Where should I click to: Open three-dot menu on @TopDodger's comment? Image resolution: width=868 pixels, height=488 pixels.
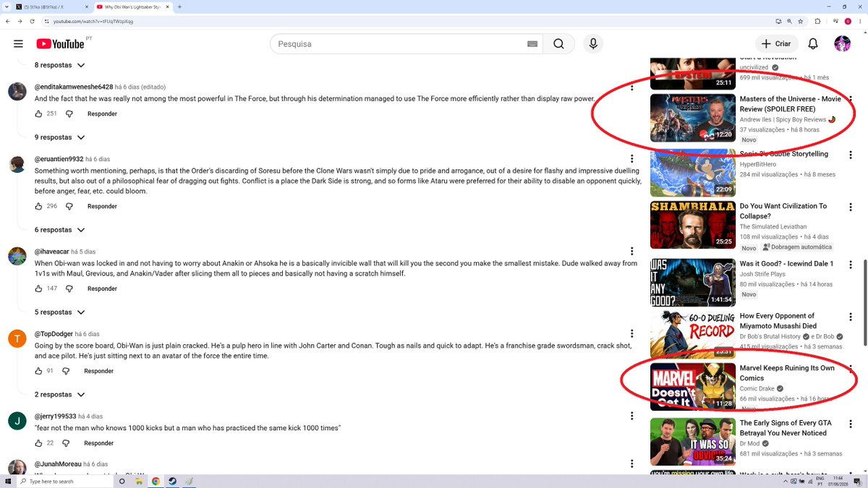(631, 334)
